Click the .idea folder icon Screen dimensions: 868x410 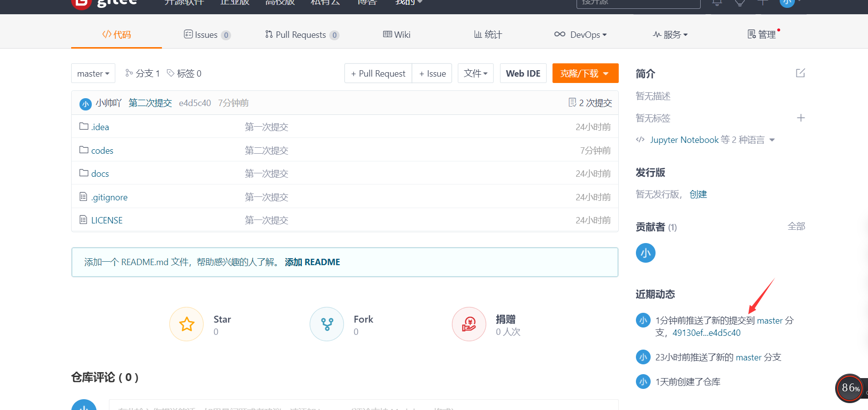84,126
